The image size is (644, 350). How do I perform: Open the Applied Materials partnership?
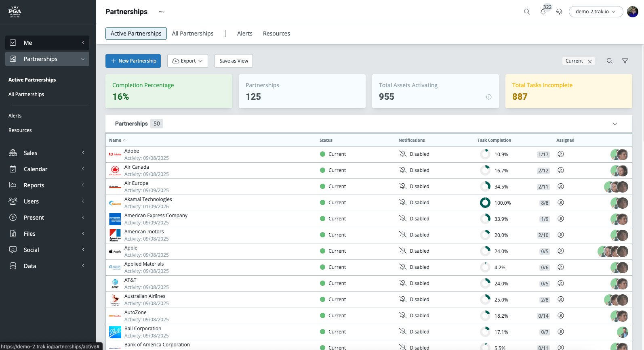(x=144, y=264)
